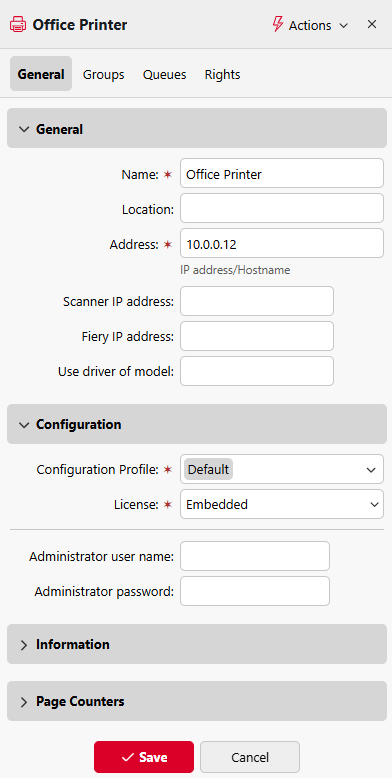Open the Actions menu

pyautogui.click(x=310, y=25)
